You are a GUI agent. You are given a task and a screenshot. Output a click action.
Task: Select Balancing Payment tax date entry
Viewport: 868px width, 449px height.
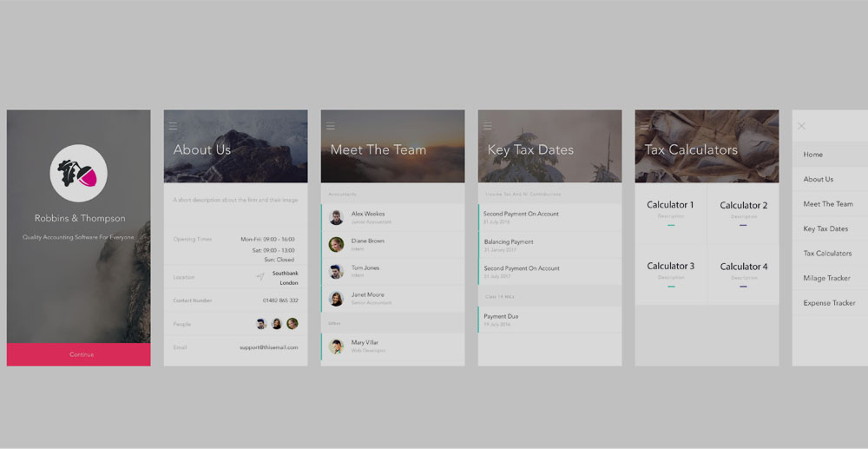coord(549,245)
